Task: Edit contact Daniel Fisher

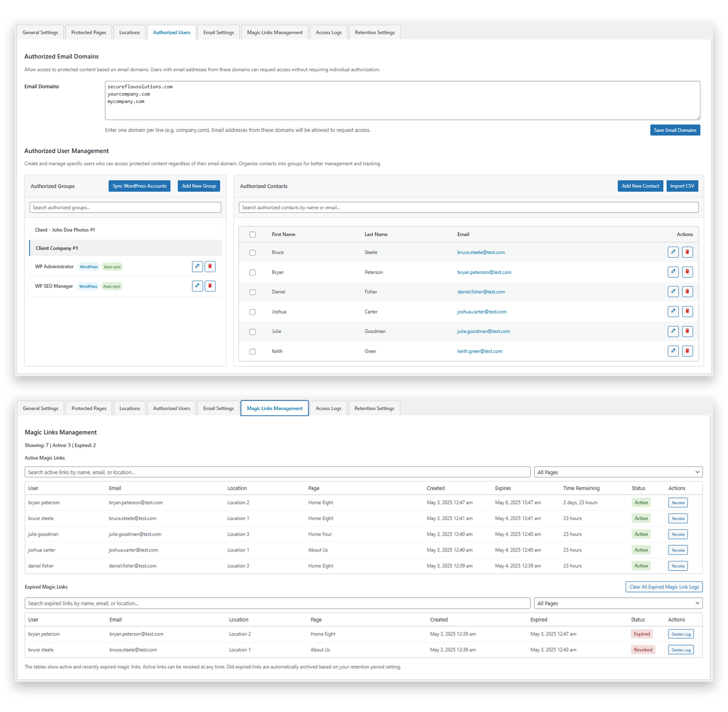Action: (673, 292)
